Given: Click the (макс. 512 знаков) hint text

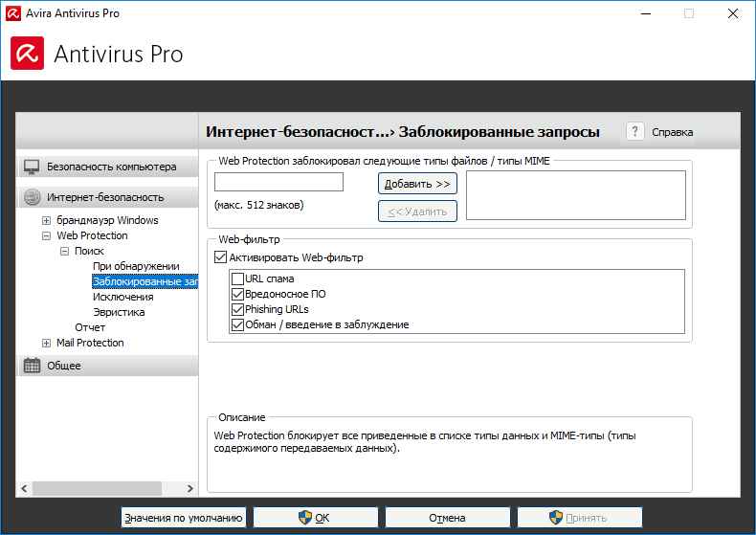Looking at the screenshot, I should click(259, 205).
